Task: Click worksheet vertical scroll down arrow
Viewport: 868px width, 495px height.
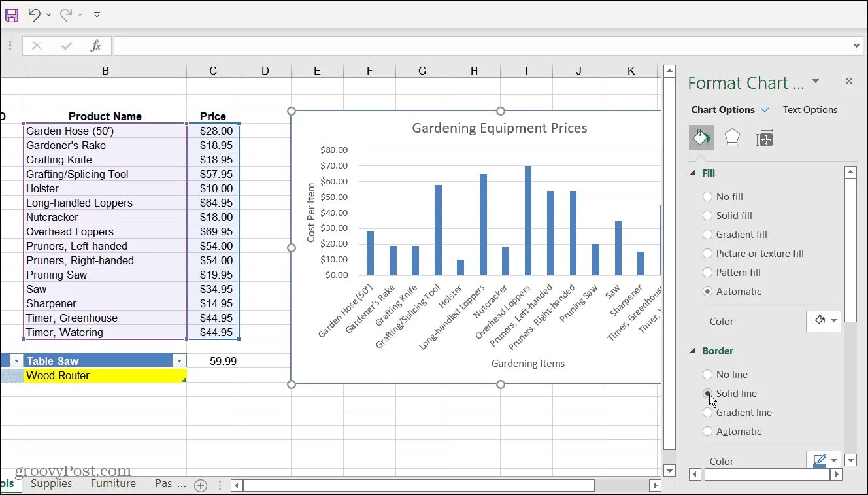Action: (669, 470)
